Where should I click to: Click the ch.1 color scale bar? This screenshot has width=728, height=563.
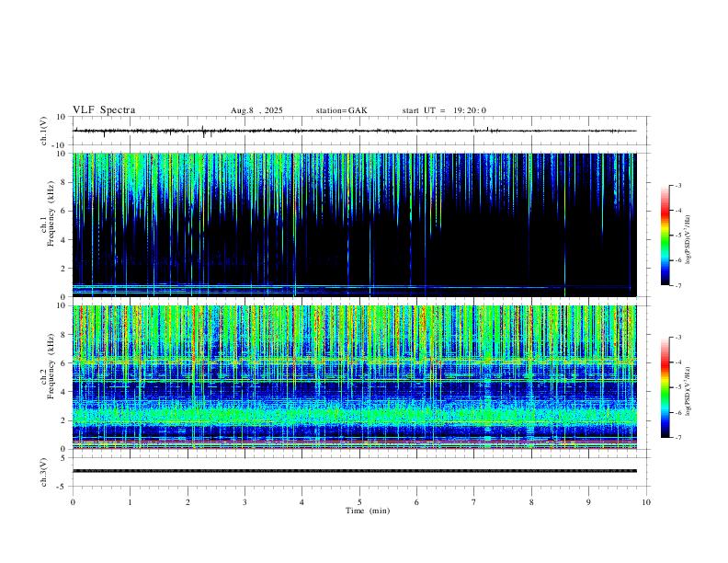665,236
